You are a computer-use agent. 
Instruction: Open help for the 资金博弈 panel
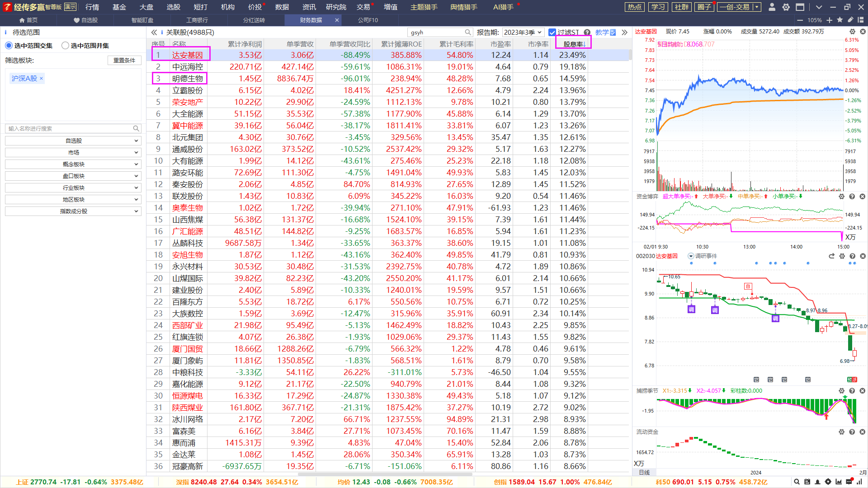coord(852,196)
